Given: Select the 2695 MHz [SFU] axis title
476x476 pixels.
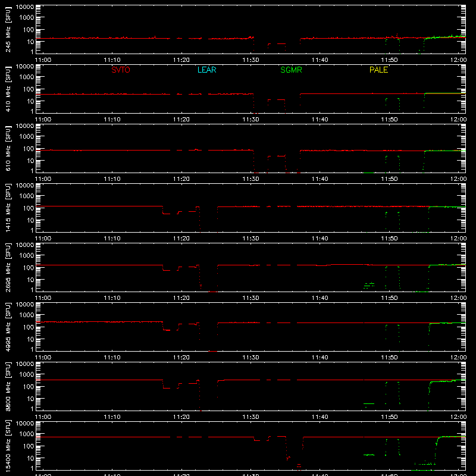Looking at the screenshot, I should coord(8,267).
